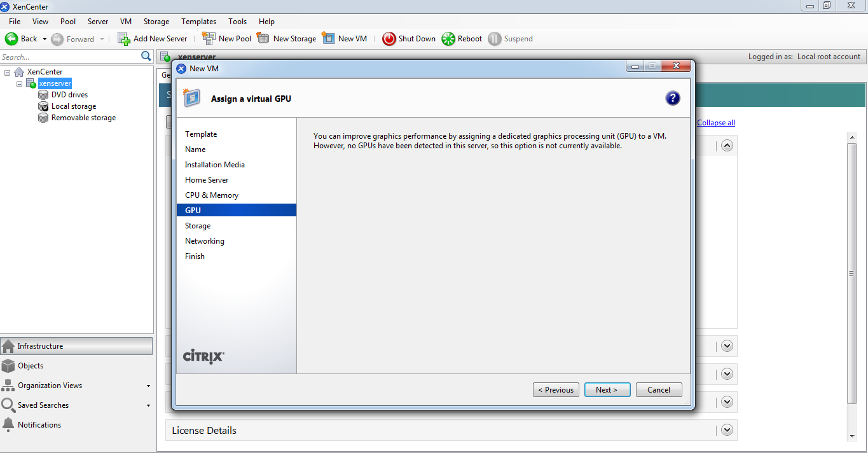Click the XenCenter home icon in tree
The width and height of the screenshot is (868, 453).
19,72
